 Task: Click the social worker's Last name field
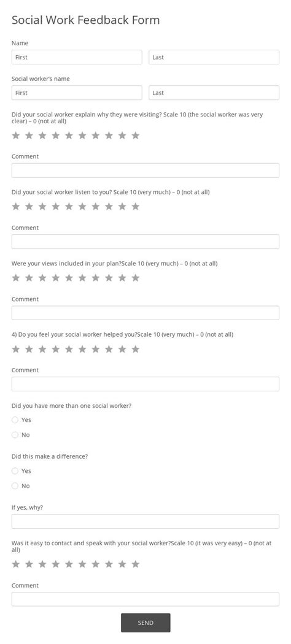point(214,93)
